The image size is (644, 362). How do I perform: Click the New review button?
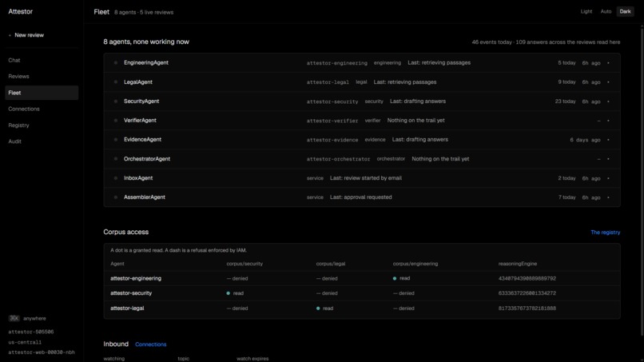(x=26, y=35)
